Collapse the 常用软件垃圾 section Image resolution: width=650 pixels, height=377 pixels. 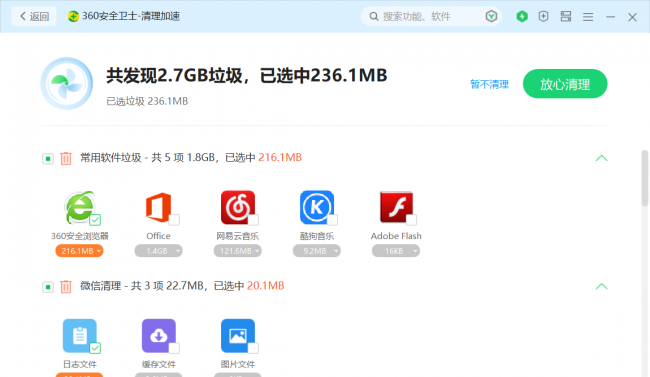point(601,158)
